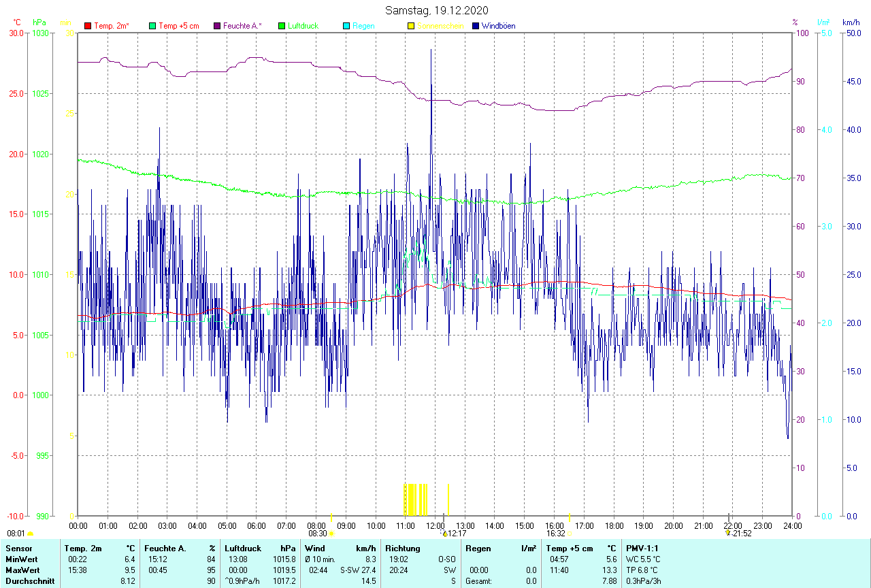
Task: Click the ground temperature maximum time 11:40
Action: click(559, 570)
